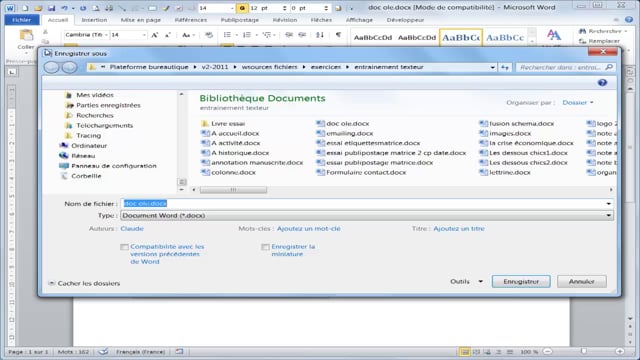Click the Ajoutez un titre link
This screenshot has height=360, width=640.
(x=459, y=229)
